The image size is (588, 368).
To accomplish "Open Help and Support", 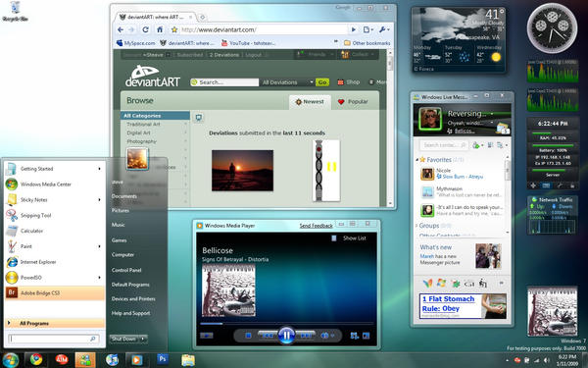I will pos(130,313).
